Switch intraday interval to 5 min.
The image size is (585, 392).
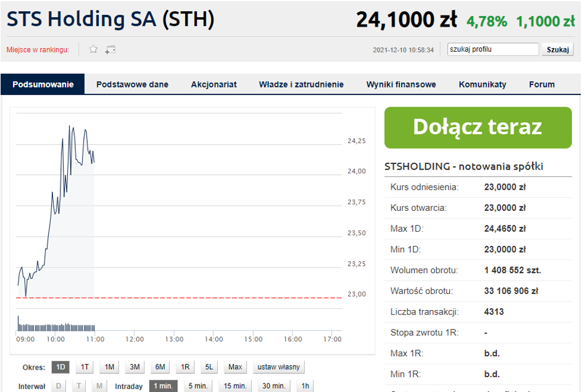(x=197, y=386)
